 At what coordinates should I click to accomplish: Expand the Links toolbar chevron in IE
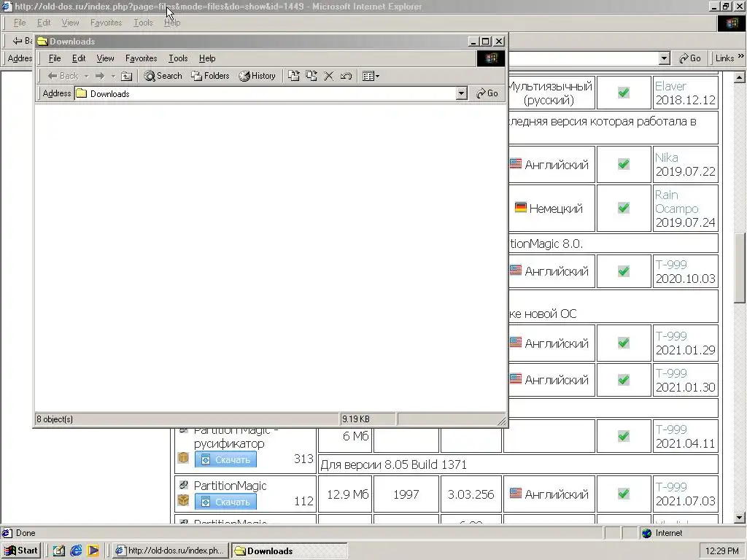pos(741,56)
